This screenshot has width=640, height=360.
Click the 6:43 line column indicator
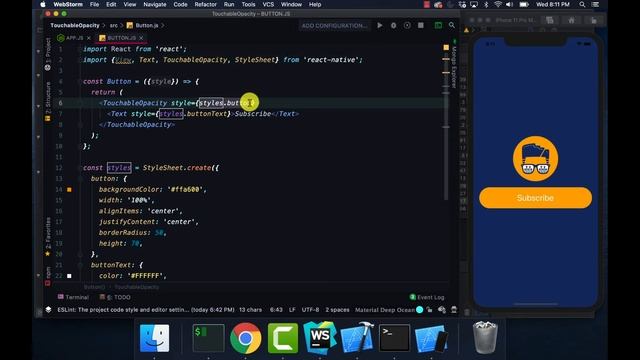(276, 310)
